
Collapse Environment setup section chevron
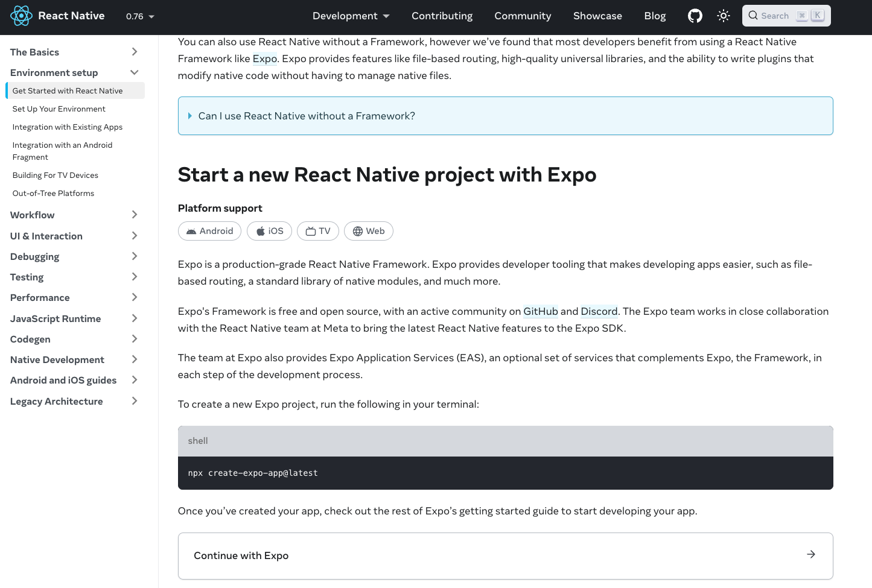[135, 72]
